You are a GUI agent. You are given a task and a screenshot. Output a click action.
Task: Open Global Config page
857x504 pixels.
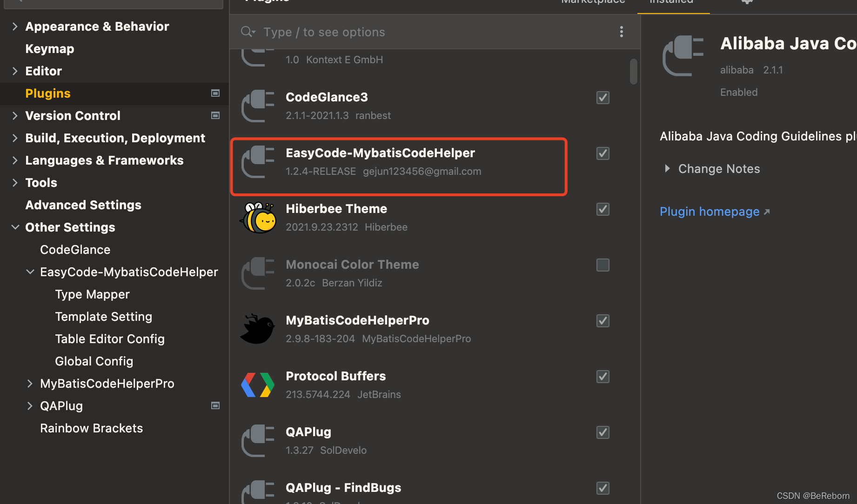point(94,361)
